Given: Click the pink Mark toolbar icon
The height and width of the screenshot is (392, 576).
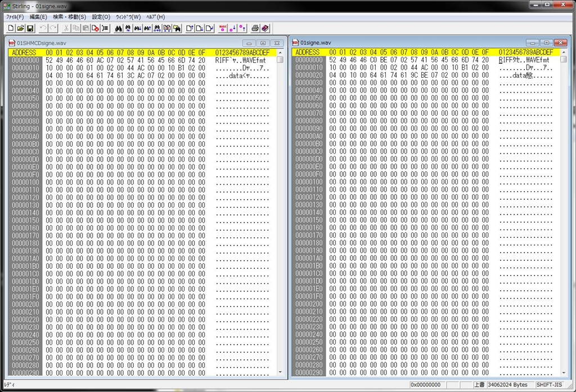Looking at the screenshot, I should pyautogui.click(x=223, y=28).
